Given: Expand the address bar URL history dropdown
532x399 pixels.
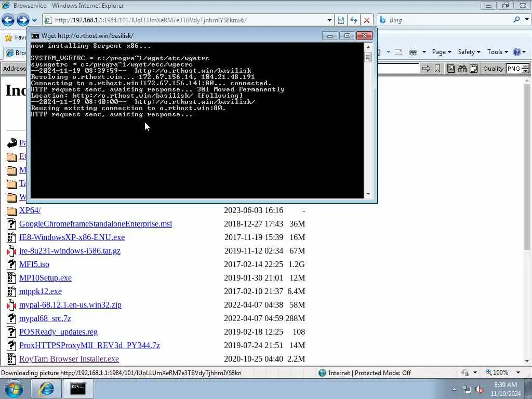Looking at the screenshot, I should (x=329, y=20).
